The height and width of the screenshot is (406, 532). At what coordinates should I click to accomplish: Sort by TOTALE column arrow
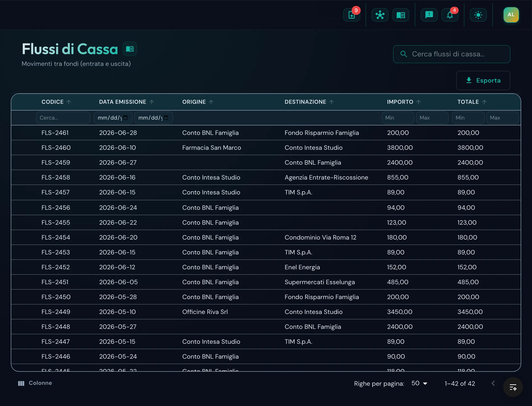tap(484, 102)
